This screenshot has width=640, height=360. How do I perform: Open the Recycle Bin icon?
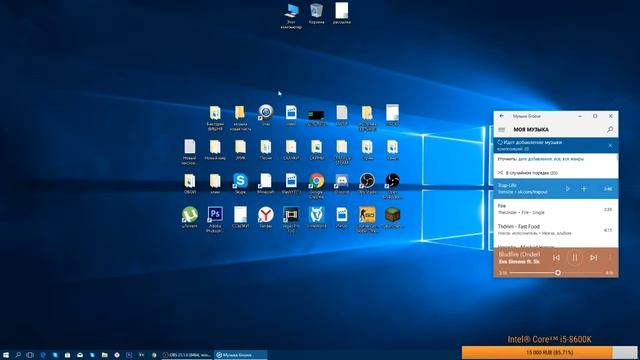point(316,13)
